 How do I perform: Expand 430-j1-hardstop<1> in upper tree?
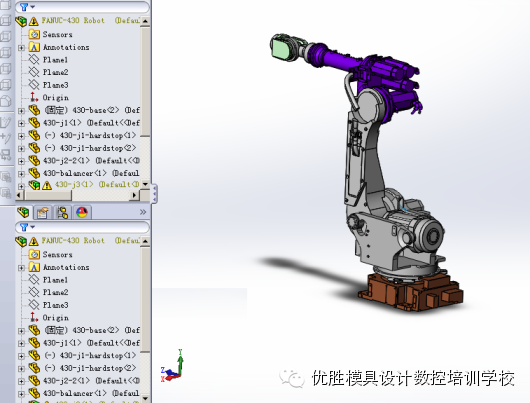click(21, 136)
